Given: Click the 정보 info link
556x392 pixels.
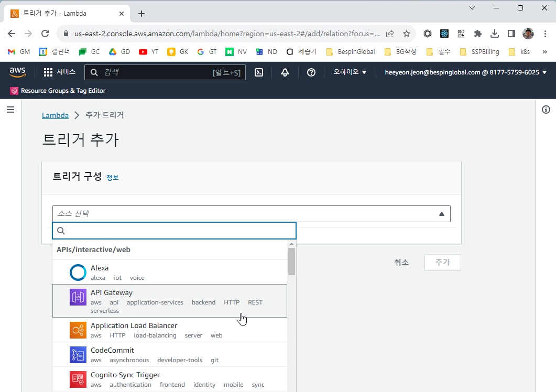Looking at the screenshot, I should pos(113,177).
